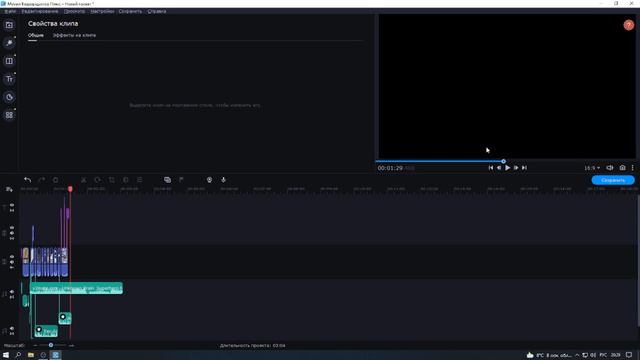Split clip with the scissors tool
This screenshot has height=360, width=640.
84,180
